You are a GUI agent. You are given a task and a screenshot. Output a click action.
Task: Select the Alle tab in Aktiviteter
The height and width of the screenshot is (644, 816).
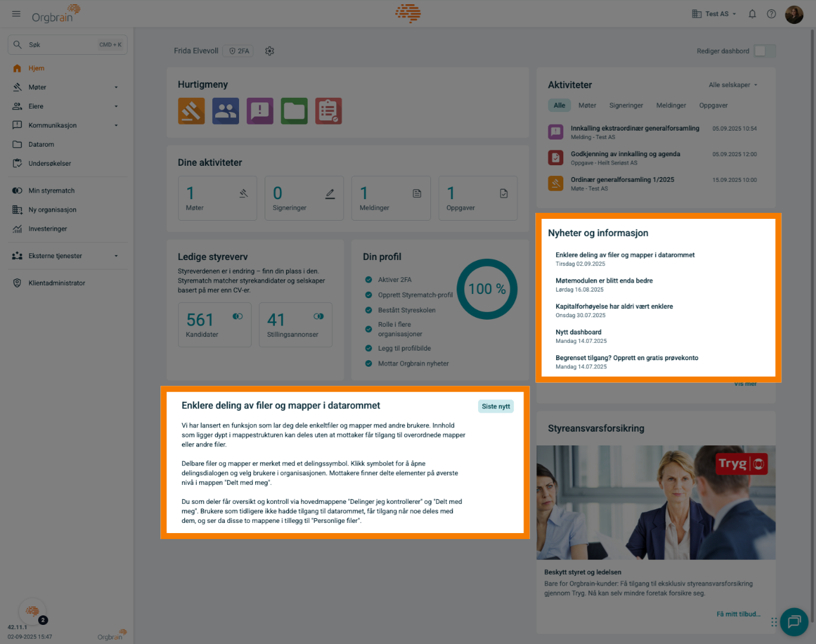tap(559, 106)
